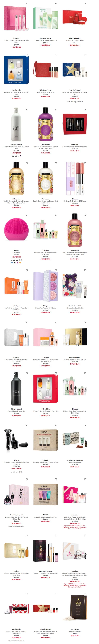The width and height of the screenshot is (99, 644).
Task: Open the Giorgio Armani Code Shower Gel image
Action: click(16, 389)
